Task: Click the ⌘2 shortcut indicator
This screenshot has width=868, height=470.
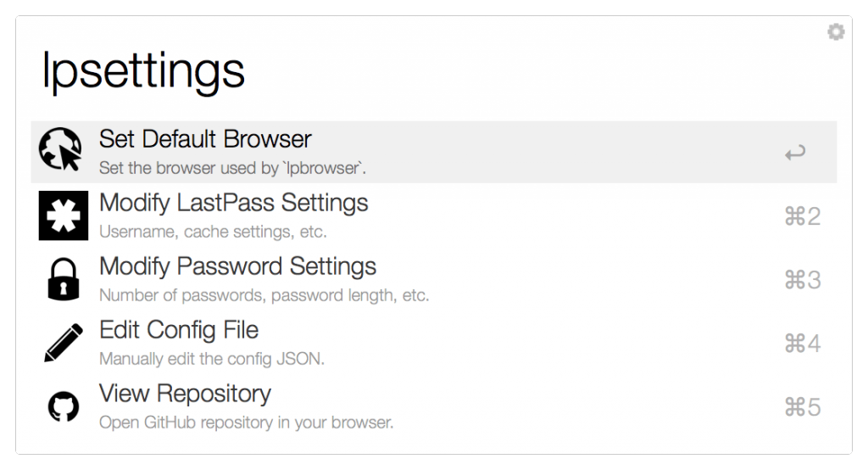Action: pyautogui.click(x=802, y=217)
